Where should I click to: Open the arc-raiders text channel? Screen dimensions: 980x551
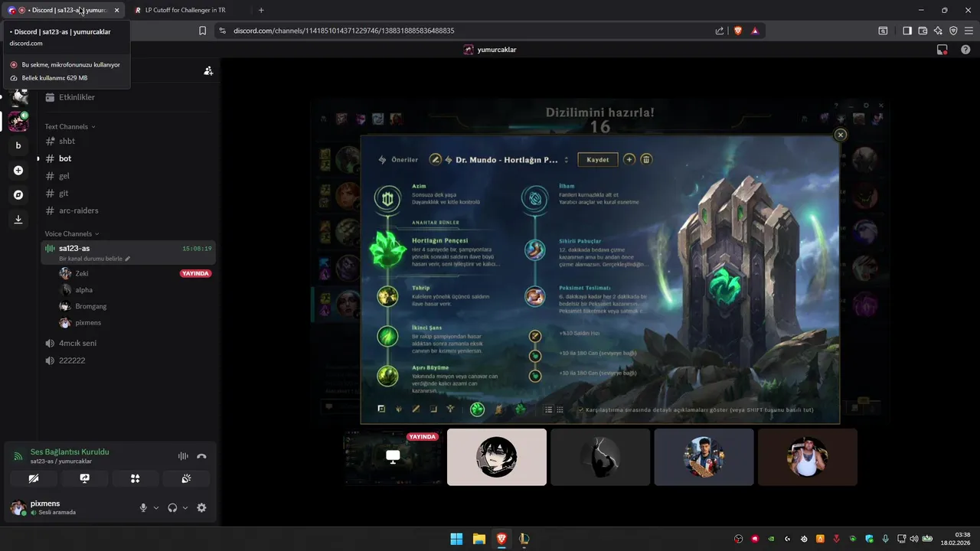(x=128, y=210)
